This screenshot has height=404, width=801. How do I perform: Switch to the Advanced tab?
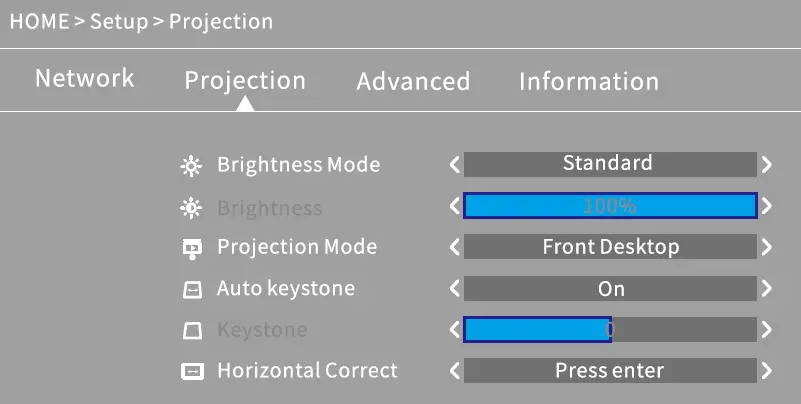(x=413, y=82)
